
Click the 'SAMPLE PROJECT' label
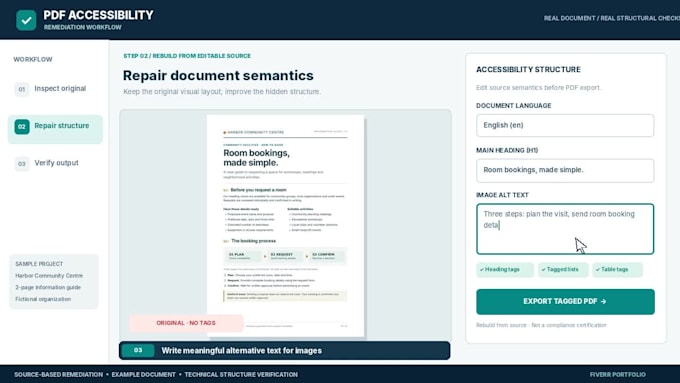tap(39, 264)
